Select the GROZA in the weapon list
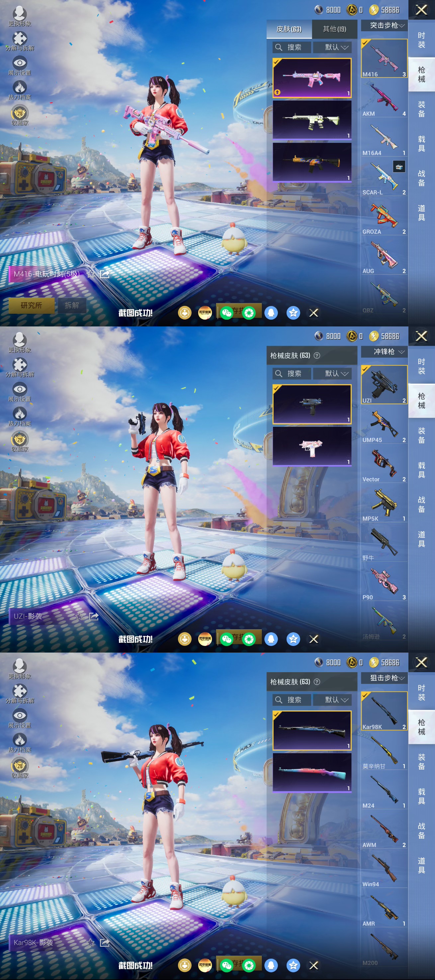Image resolution: width=435 pixels, height=980 pixels. 384,216
